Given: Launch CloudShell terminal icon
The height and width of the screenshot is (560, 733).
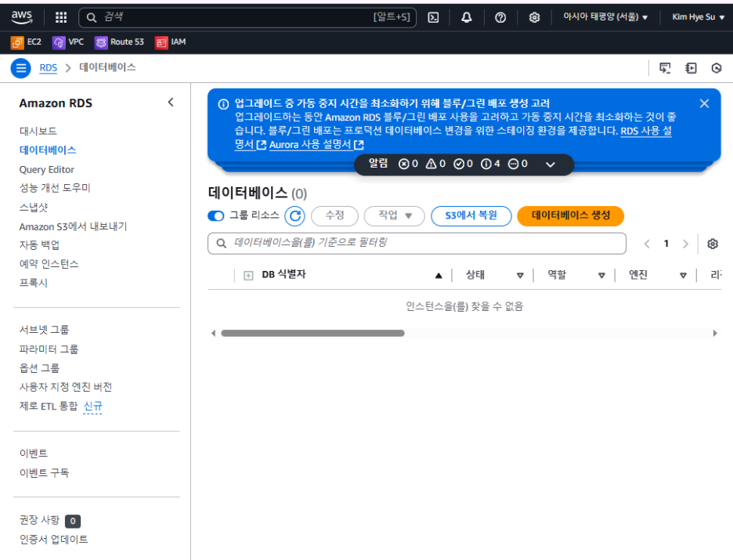Looking at the screenshot, I should pos(433,17).
